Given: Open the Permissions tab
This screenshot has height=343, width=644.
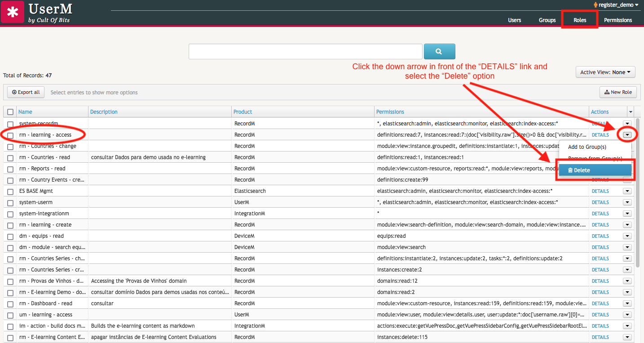Looking at the screenshot, I should coord(618,20).
